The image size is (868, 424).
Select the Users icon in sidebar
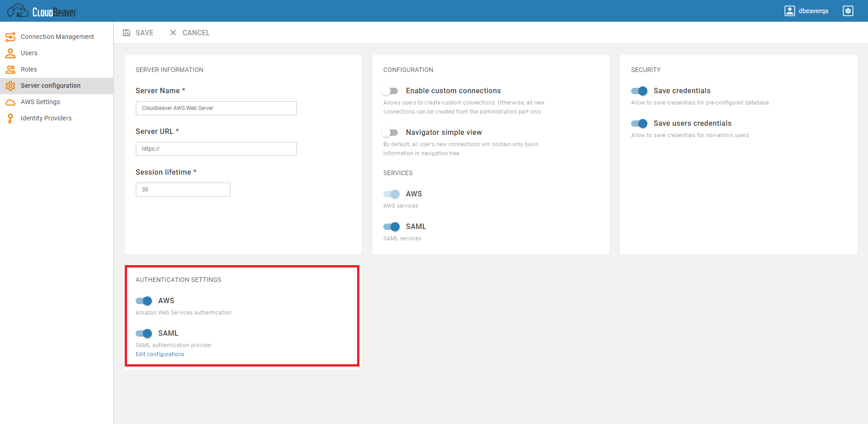[x=10, y=53]
